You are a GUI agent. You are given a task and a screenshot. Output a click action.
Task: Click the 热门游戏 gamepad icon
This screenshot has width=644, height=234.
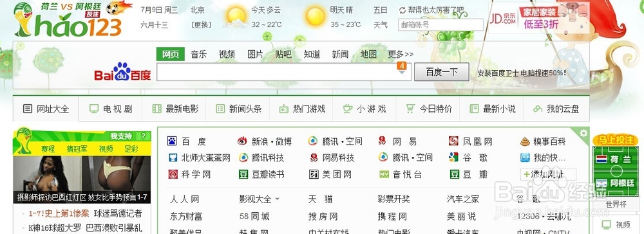pyautogui.click(x=284, y=109)
